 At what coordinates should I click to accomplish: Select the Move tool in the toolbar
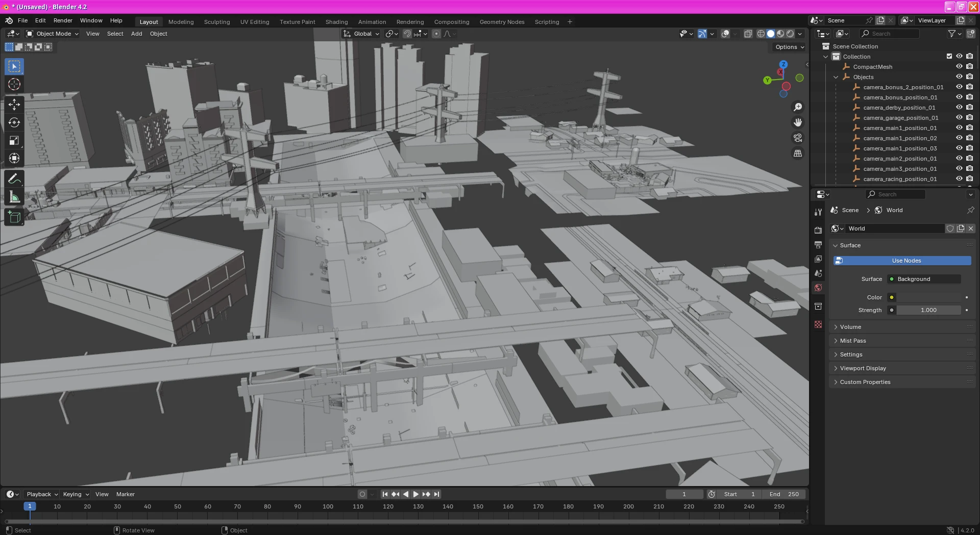coord(14,105)
